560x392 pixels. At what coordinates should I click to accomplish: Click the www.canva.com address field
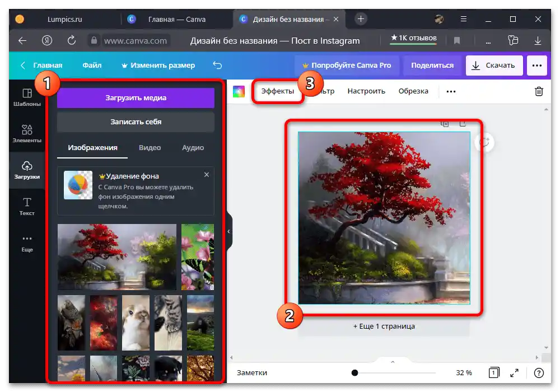click(136, 41)
